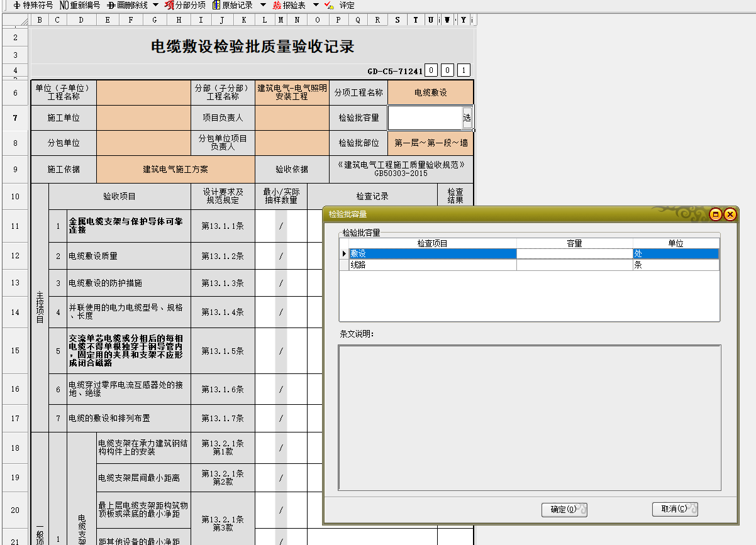756x545 pixels.
Task: Click the 报验表 inspection form icon
Action: [289, 5]
